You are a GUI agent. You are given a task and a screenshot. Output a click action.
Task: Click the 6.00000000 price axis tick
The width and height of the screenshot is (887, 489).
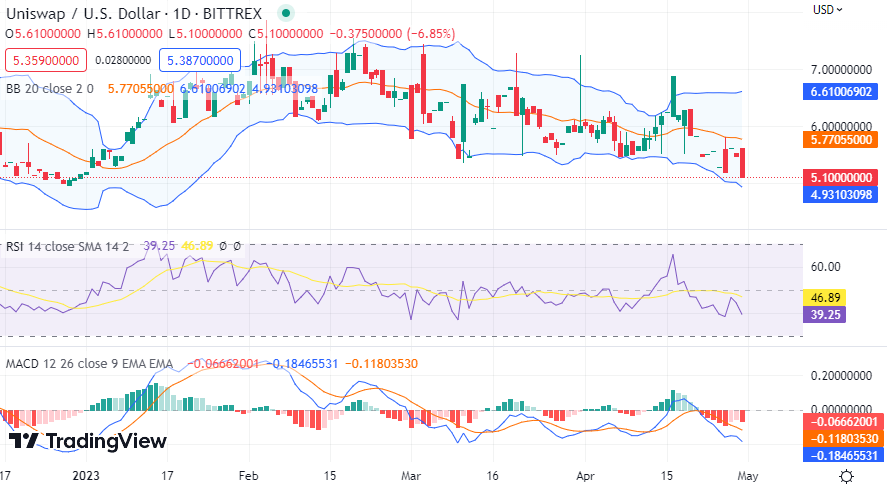pos(841,126)
